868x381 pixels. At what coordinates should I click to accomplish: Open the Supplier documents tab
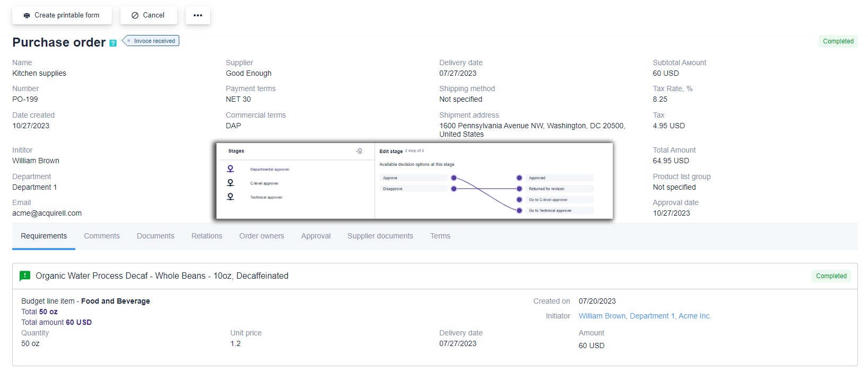pos(380,236)
